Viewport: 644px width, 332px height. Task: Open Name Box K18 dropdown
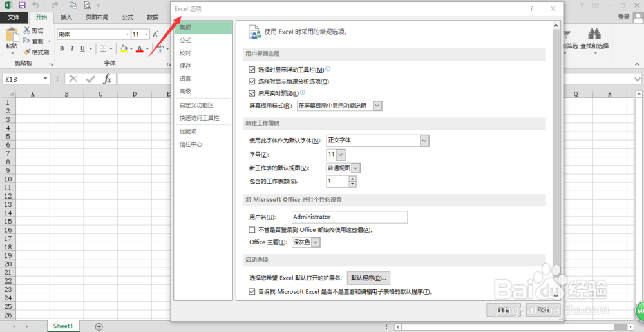pos(46,79)
